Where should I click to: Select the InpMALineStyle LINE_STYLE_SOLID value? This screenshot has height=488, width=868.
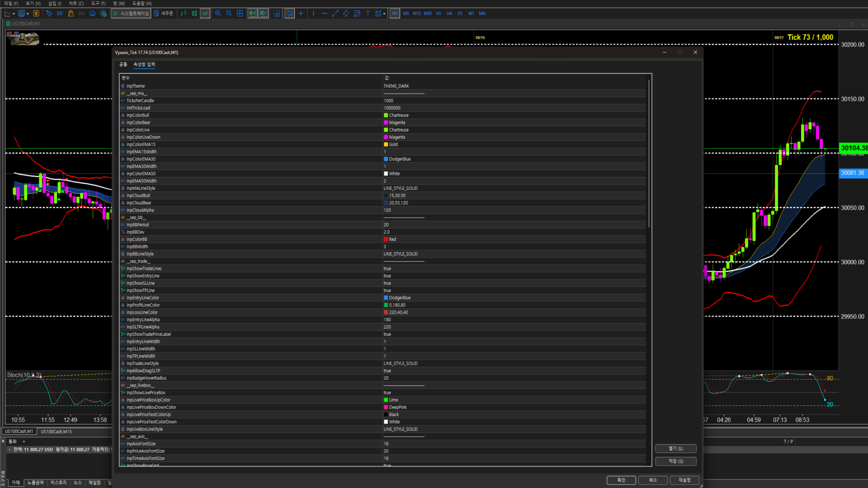tap(401, 188)
